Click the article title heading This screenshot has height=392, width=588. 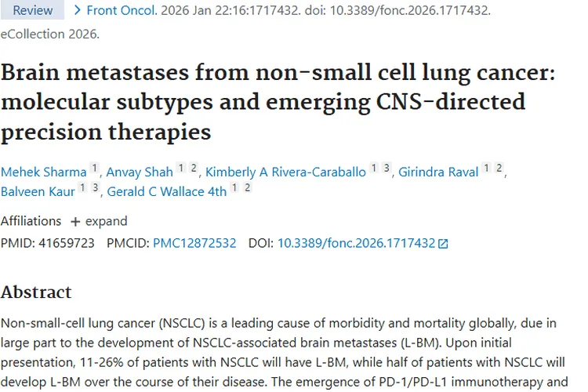(267, 102)
